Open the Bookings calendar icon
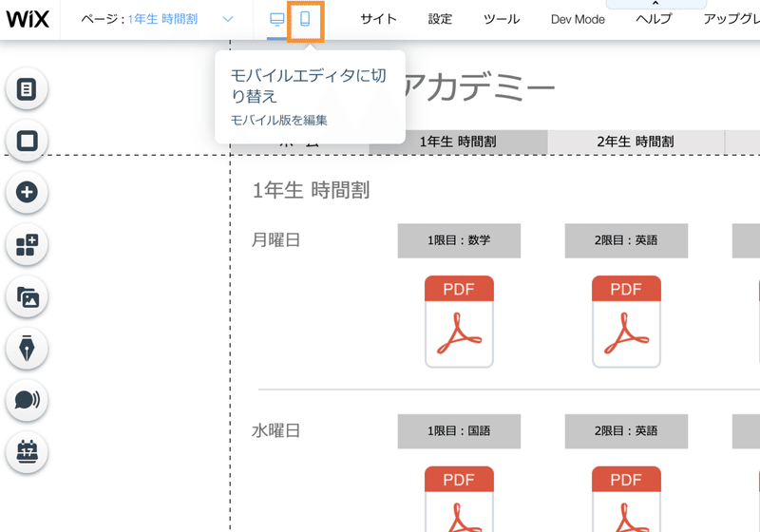This screenshot has height=532, width=760. [27, 452]
